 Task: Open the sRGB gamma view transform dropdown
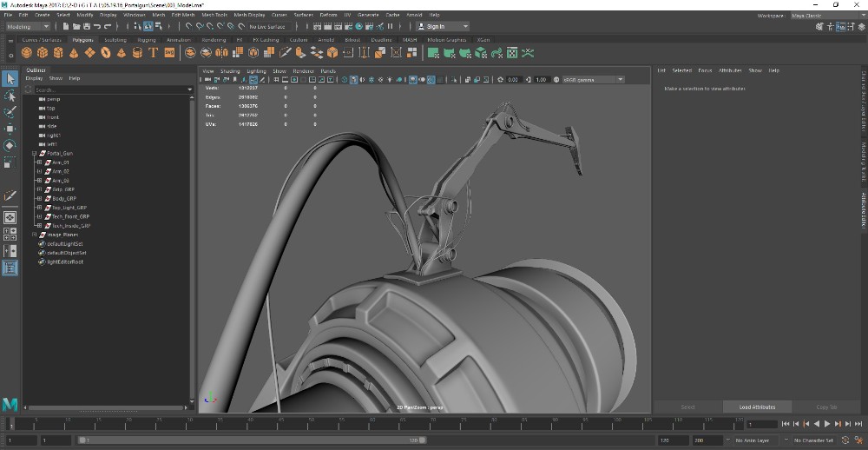(593, 80)
